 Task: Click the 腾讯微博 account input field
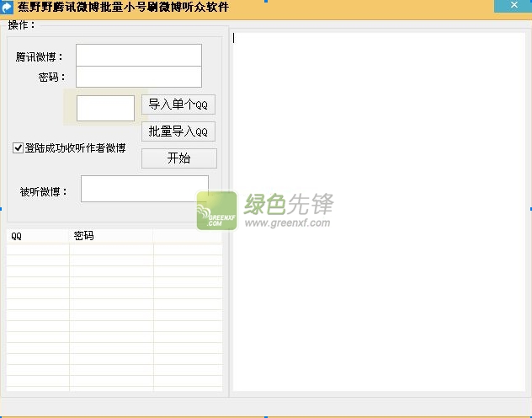(139, 55)
